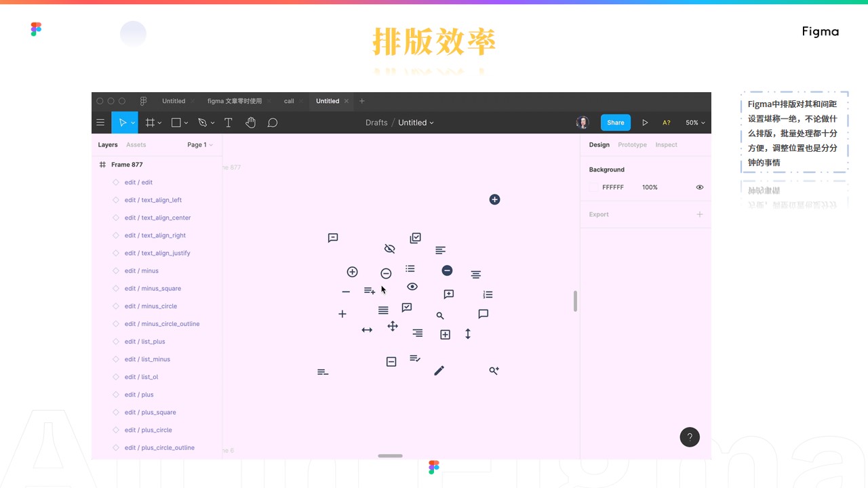Select the Pen tool

click(x=202, y=123)
